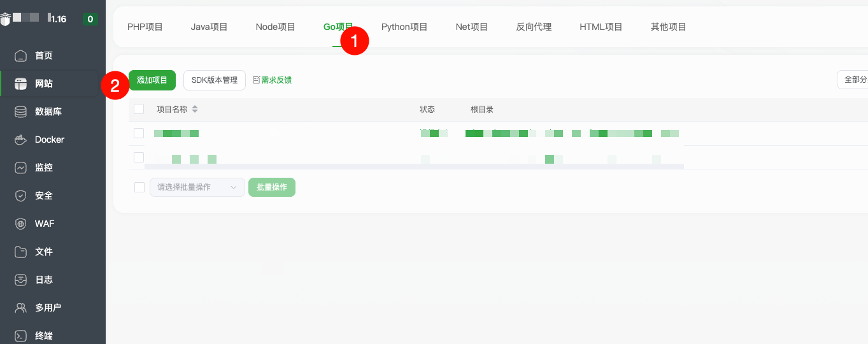868x344 pixels.
Task: Expand the 全部分类 filter dropdown
Action: pyautogui.click(x=853, y=80)
